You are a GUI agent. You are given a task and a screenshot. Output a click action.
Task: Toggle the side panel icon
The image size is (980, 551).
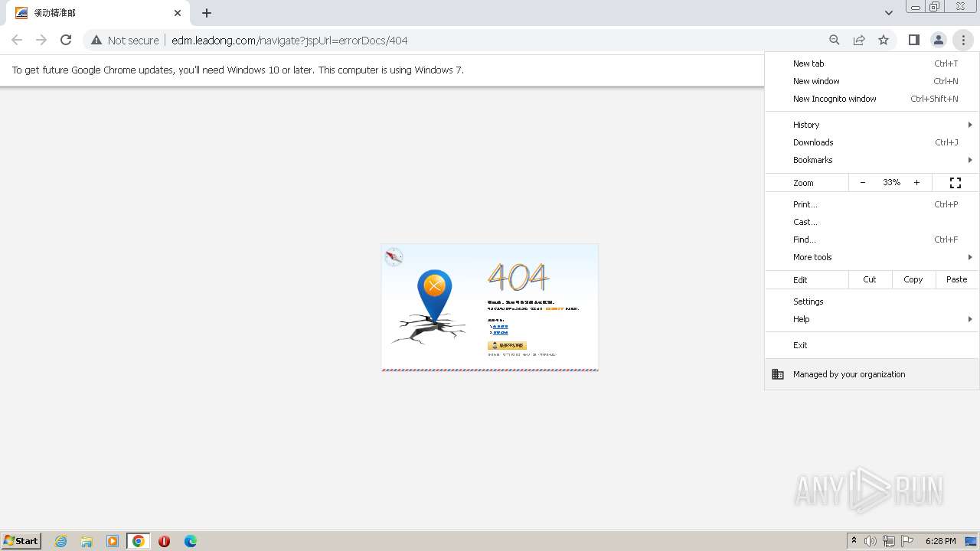(x=913, y=40)
